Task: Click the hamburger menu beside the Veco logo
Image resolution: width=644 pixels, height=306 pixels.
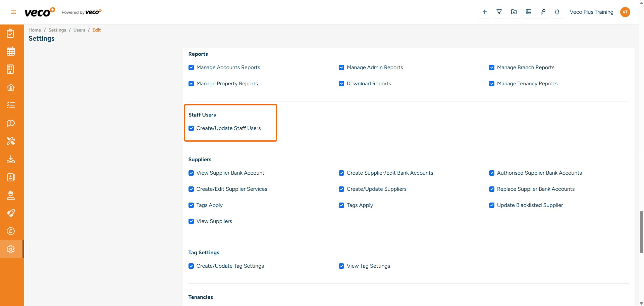Action: click(x=13, y=12)
